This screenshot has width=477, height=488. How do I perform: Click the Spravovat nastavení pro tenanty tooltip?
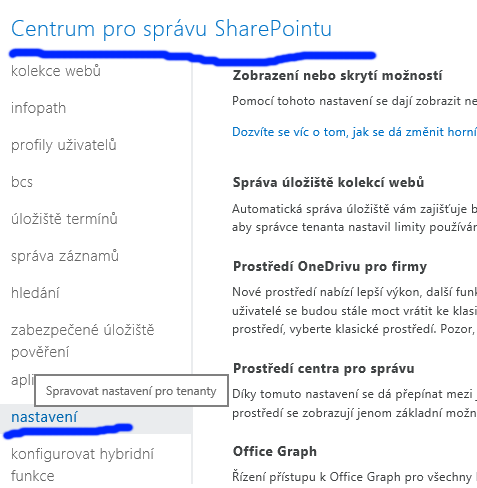[x=131, y=391]
